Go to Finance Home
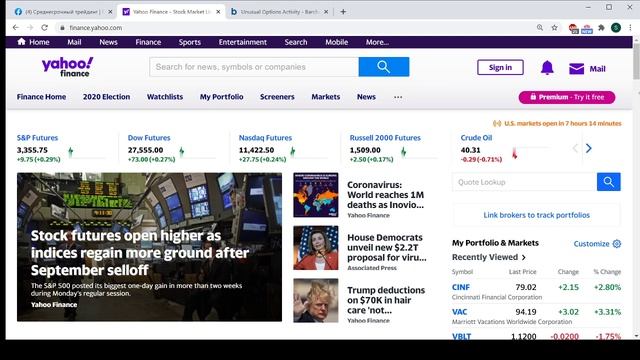Viewport: 640px width, 360px height. pos(41,97)
